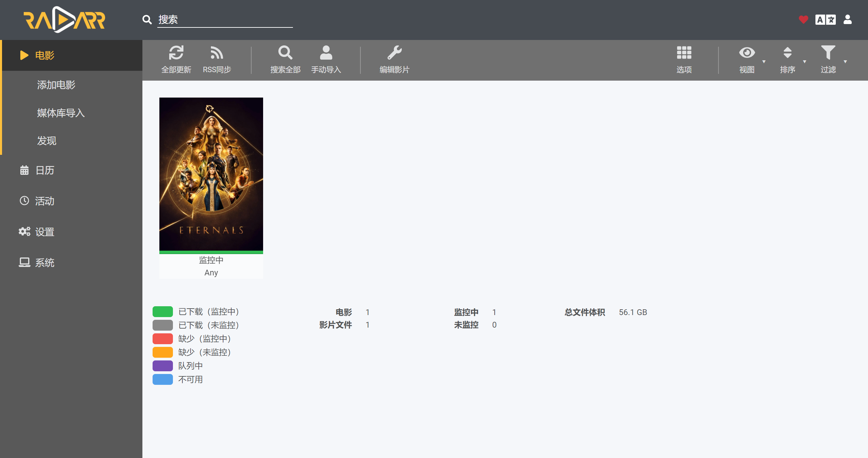
Task: Click the Radarr logo
Action: 64,20
